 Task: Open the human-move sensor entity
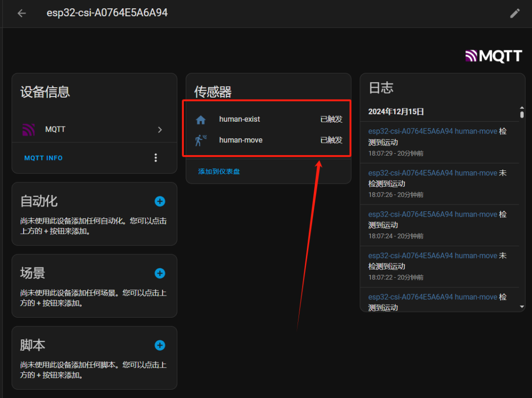pyautogui.click(x=268, y=140)
